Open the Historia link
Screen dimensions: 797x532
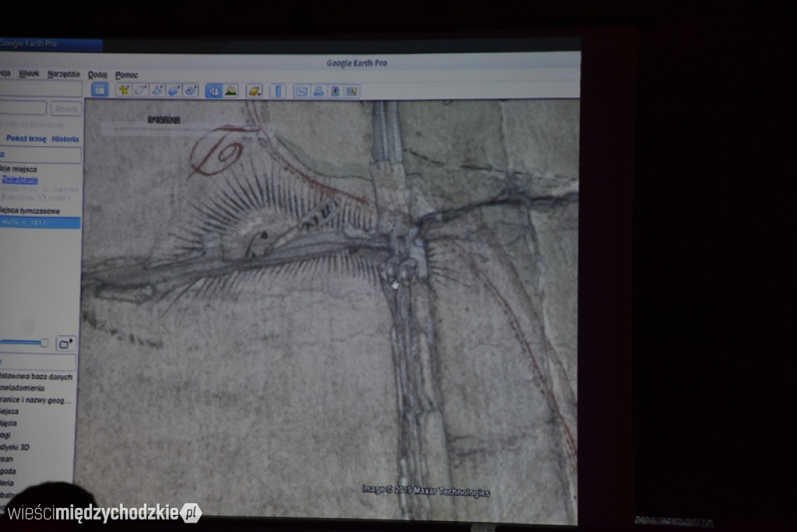(x=65, y=138)
